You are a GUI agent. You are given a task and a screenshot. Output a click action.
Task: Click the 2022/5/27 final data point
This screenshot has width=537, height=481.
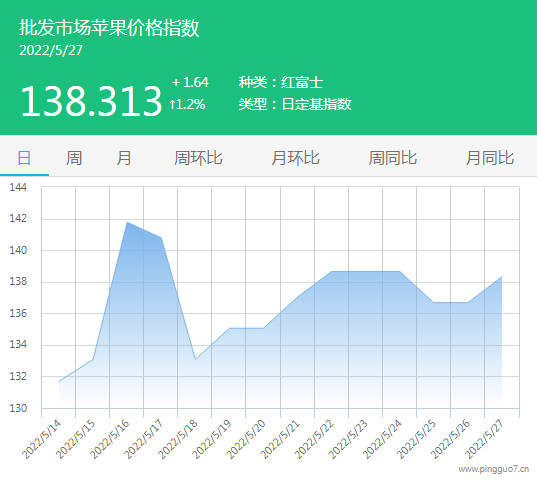pyautogui.click(x=502, y=277)
